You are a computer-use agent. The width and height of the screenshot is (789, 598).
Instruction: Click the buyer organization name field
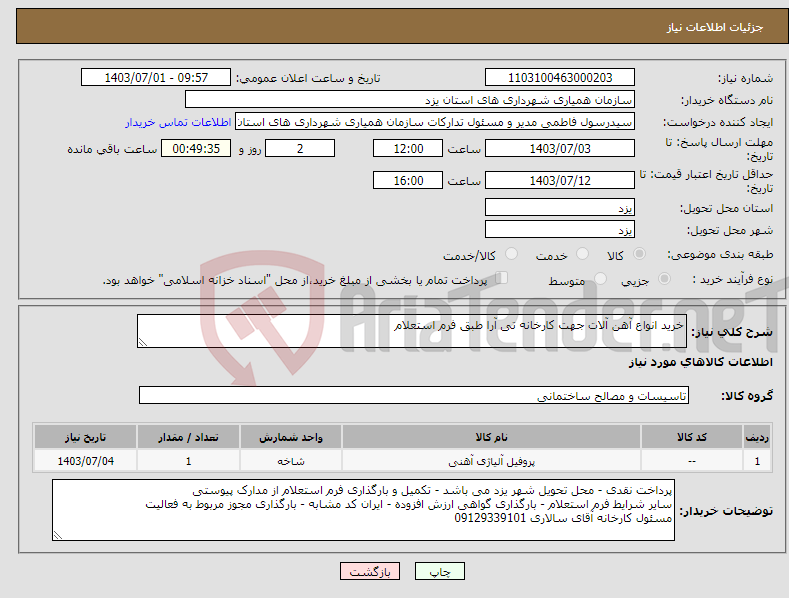(x=410, y=100)
